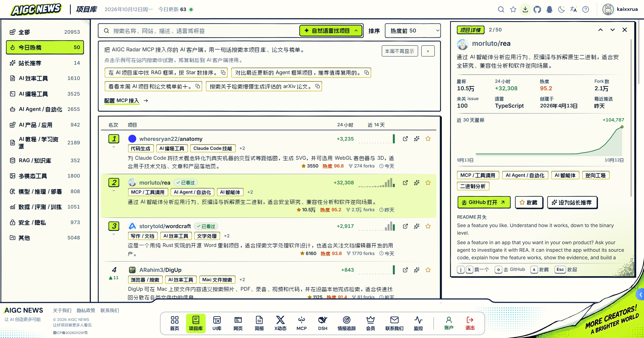Select AI 编程工具 sidebar category
This screenshot has width=644, height=338.
pos(45,94)
